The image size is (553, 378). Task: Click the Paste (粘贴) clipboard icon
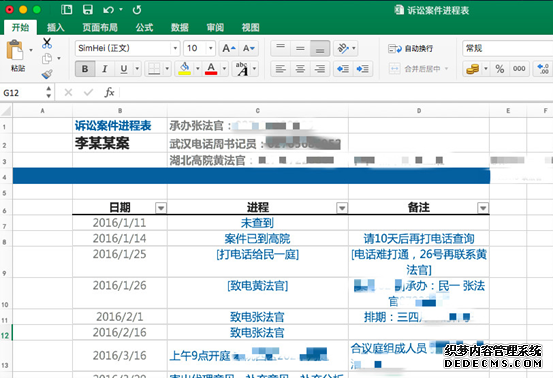15,50
